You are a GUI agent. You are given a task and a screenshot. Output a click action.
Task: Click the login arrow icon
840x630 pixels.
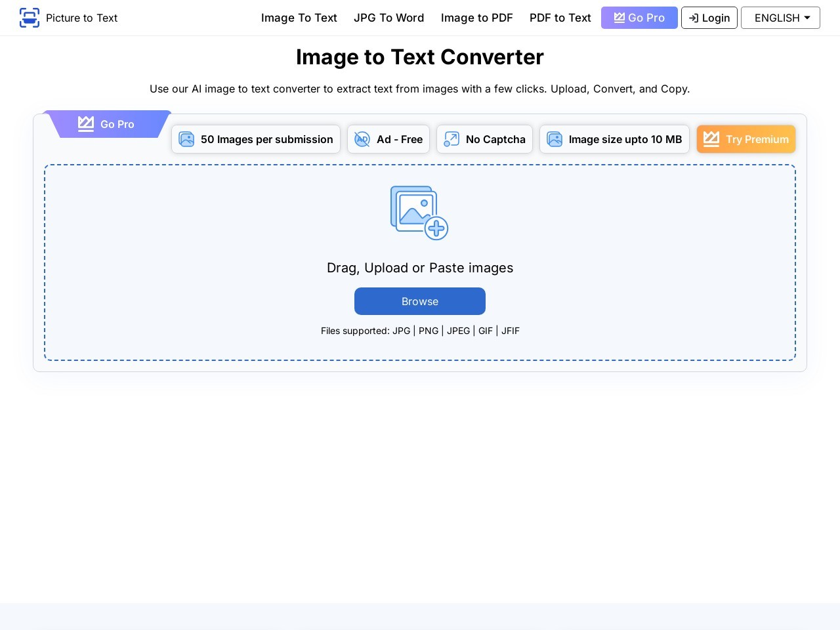[x=694, y=18]
